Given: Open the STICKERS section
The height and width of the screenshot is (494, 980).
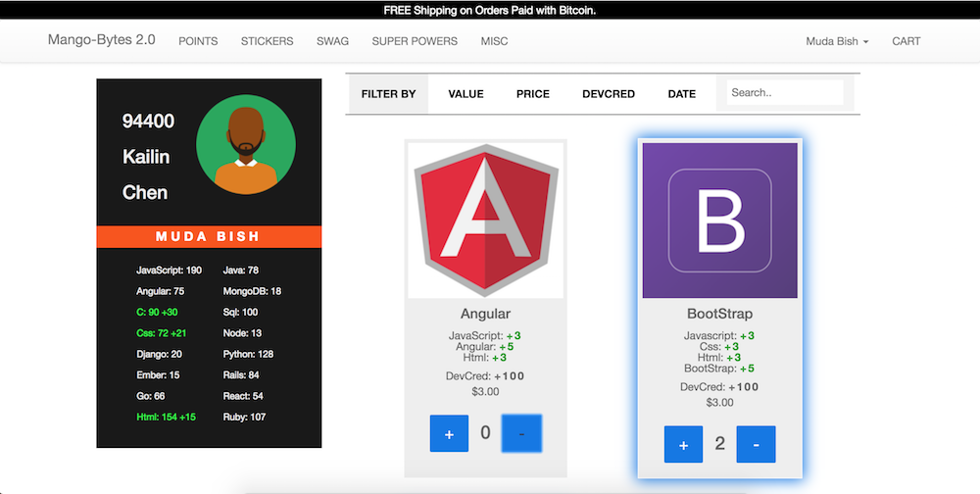Looking at the screenshot, I should [267, 41].
